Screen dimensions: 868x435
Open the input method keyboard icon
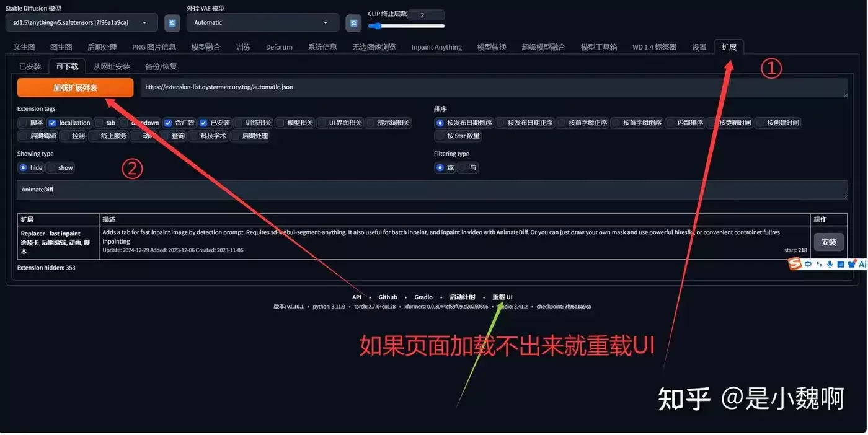[x=841, y=265]
